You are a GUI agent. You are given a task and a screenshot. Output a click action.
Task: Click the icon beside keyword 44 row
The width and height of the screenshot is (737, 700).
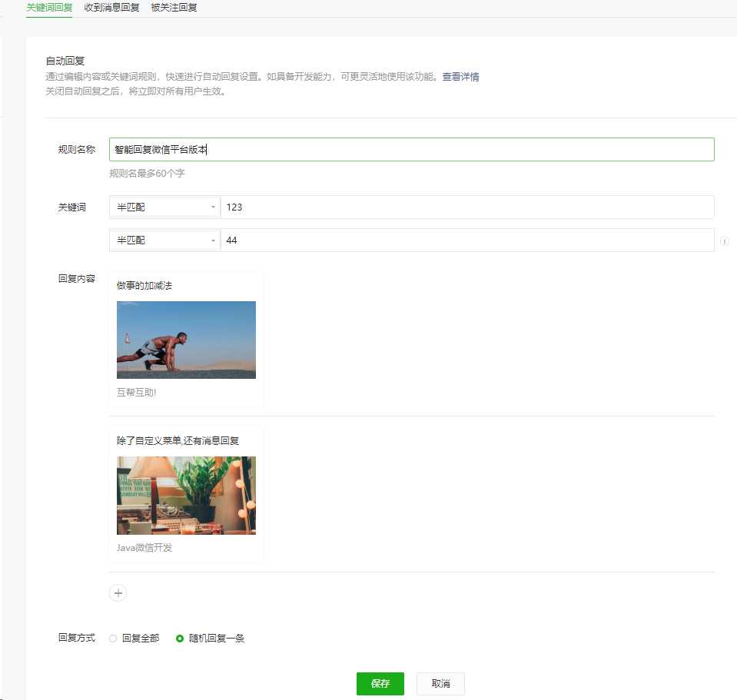[x=724, y=241]
